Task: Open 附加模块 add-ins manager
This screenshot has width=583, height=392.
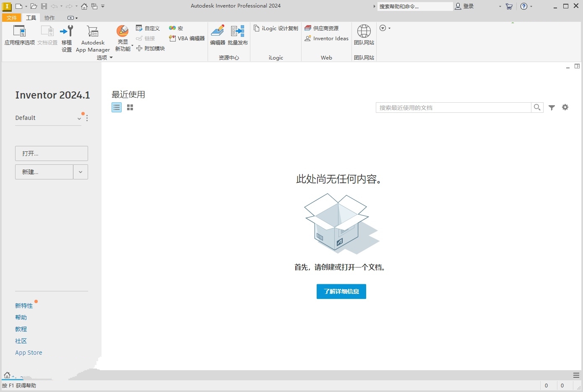Action: click(x=151, y=48)
